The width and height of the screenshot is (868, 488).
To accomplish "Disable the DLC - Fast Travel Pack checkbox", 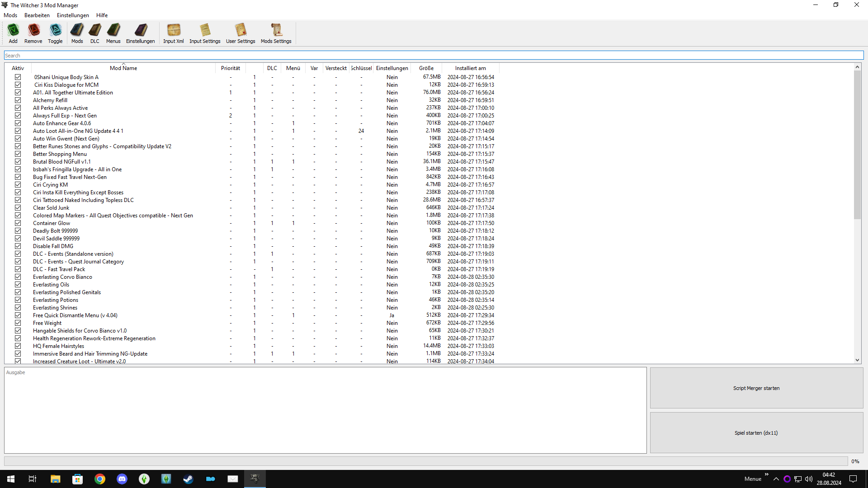I will pyautogui.click(x=18, y=269).
